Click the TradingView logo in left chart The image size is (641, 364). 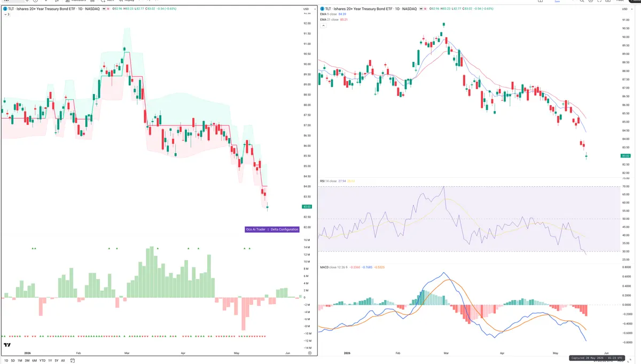7,345
